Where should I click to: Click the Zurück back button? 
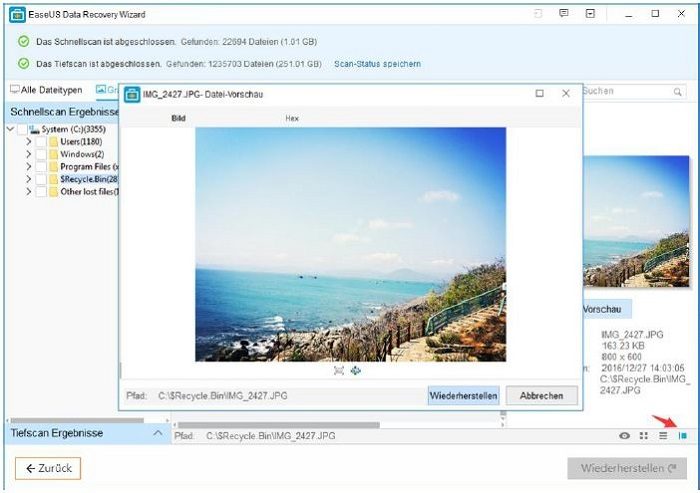point(48,468)
